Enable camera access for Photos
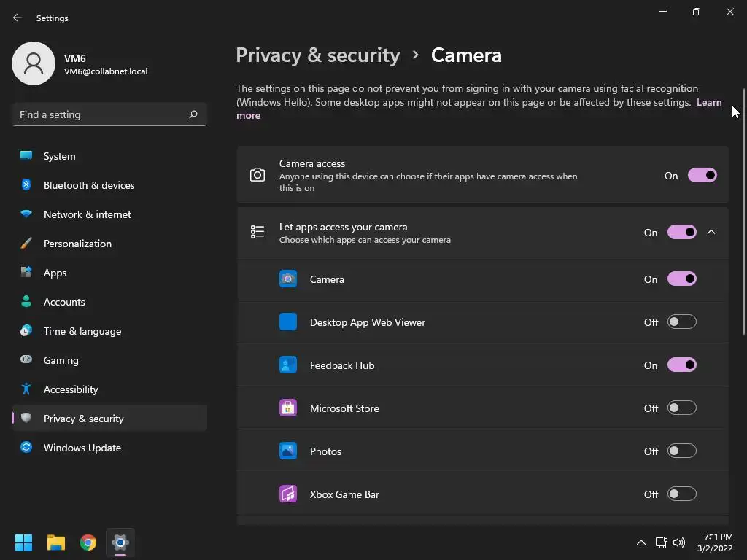This screenshot has width=747, height=560. click(681, 451)
